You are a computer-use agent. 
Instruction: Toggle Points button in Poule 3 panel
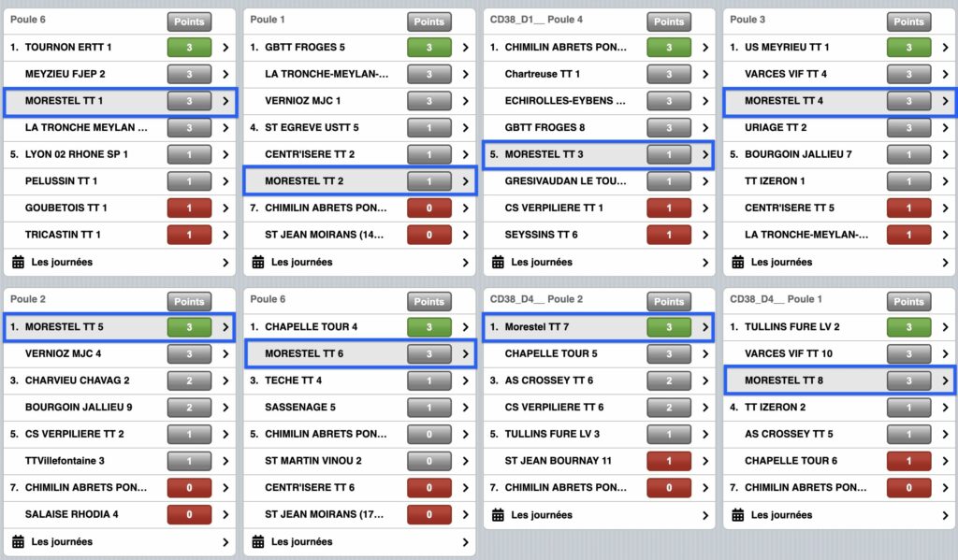point(907,22)
